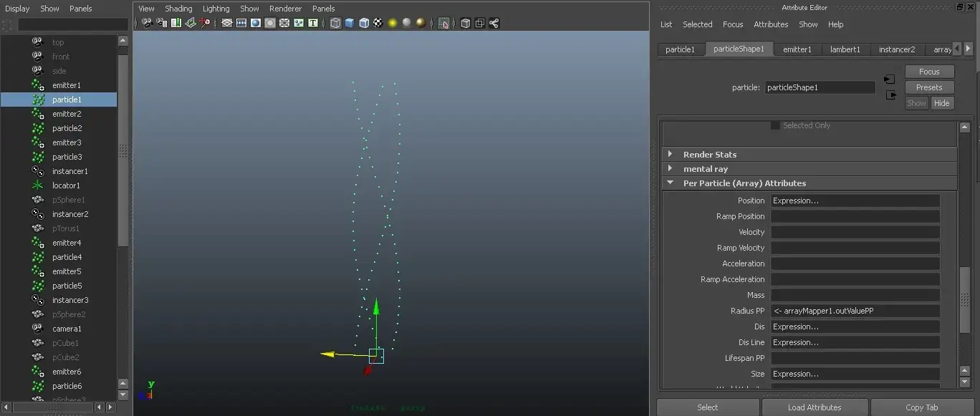Click the Load Attributes button
Viewport: 980px width, 416px height.
click(815, 407)
